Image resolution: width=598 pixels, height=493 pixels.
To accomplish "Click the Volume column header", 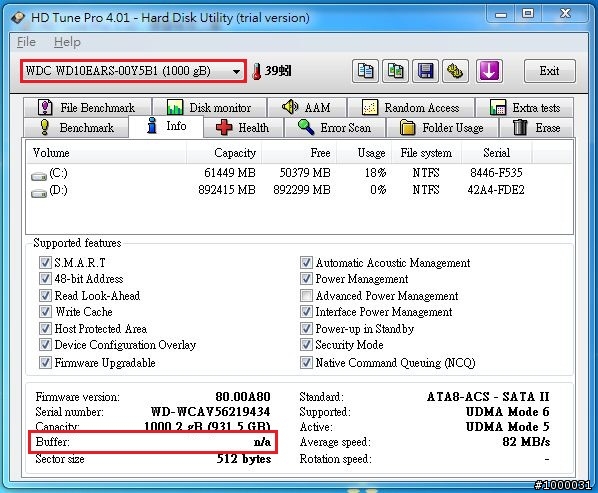I will coord(106,153).
